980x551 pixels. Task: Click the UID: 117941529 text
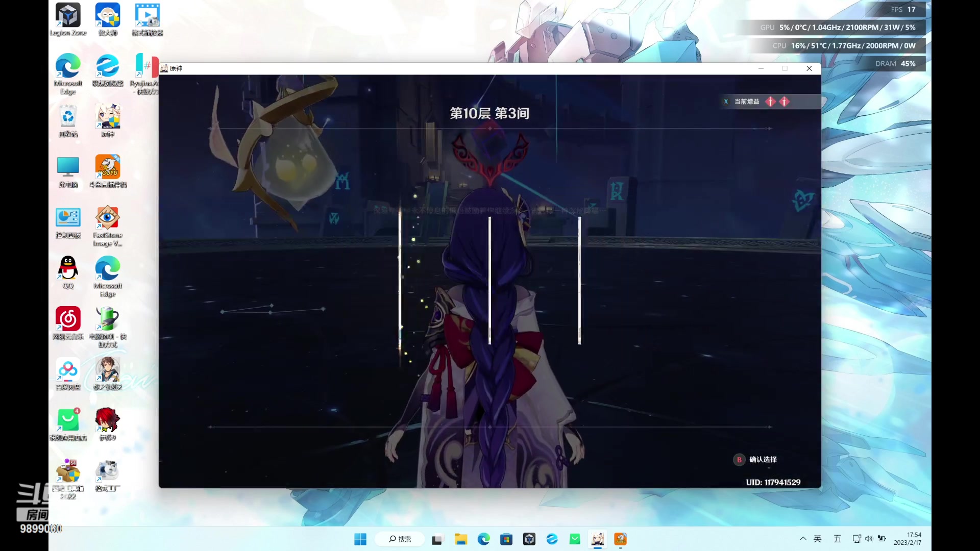pyautogui.click(x=773, y=483)
